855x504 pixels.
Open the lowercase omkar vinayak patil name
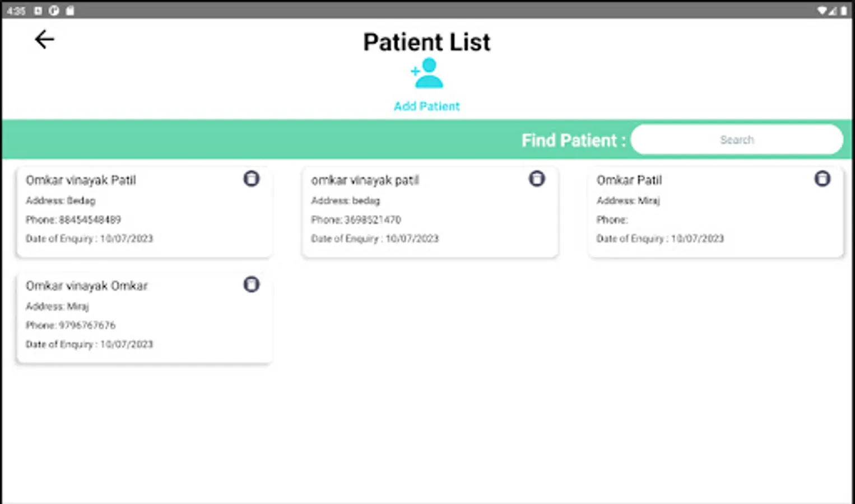[365, 180]
